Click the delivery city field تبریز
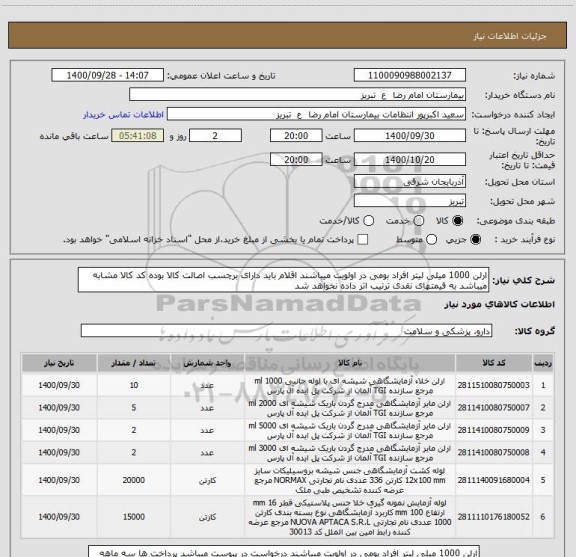The width and height of the screenshot is (576, 557). click(x=410, y=201)
